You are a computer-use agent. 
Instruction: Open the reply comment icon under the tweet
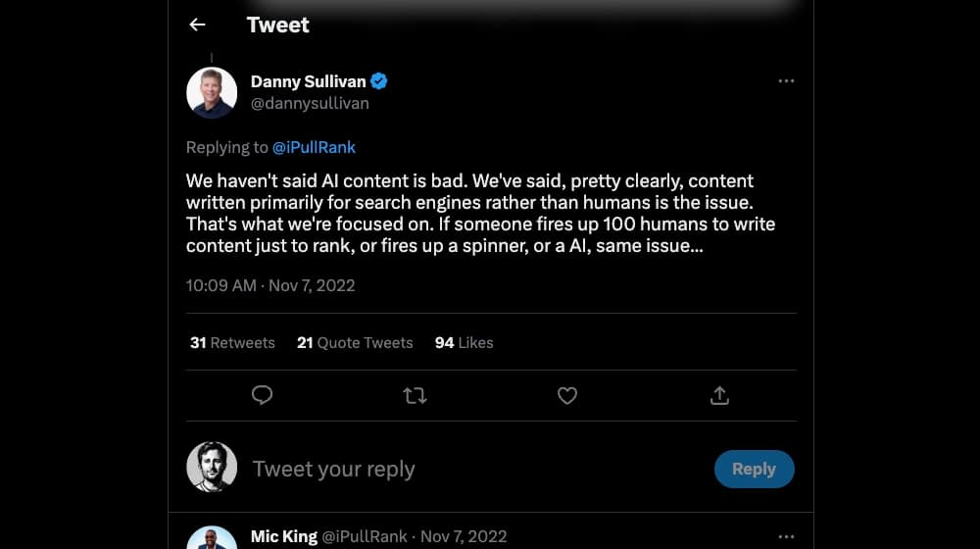pyautogui.click(x=262, y=395)
